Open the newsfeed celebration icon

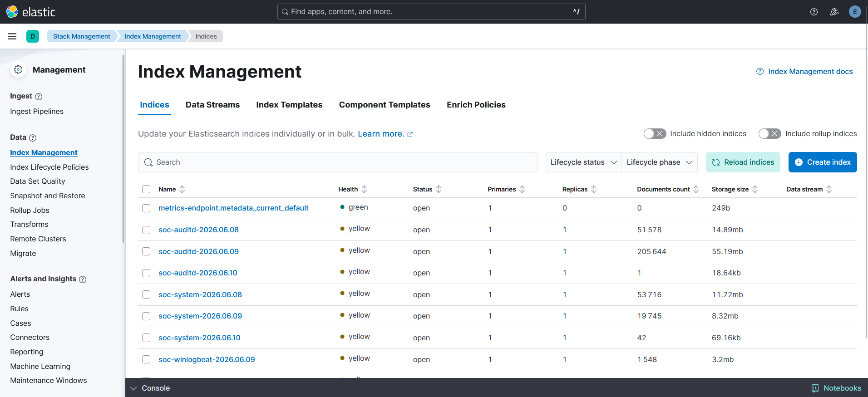834,12
